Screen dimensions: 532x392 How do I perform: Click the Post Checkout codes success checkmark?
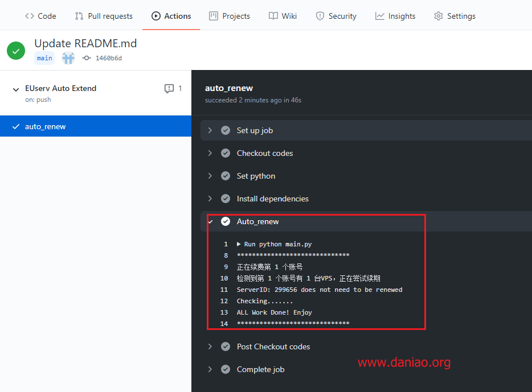point(226,346)
